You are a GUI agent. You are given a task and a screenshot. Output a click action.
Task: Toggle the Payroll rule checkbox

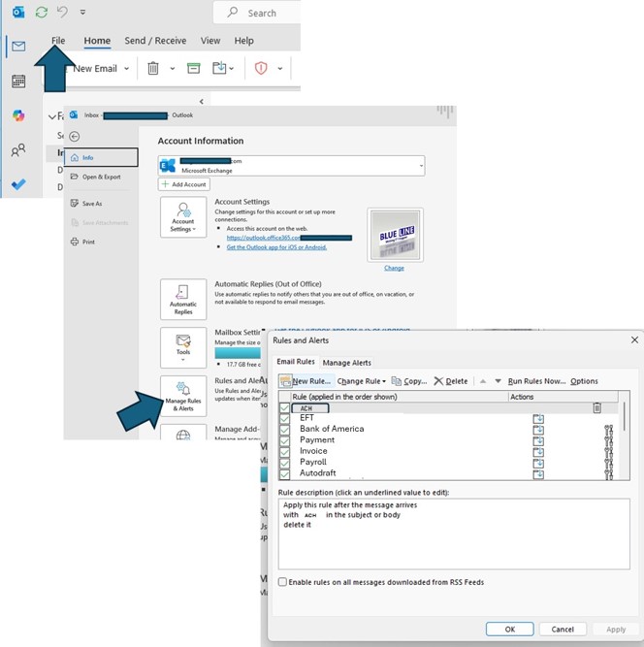point(285,463)
